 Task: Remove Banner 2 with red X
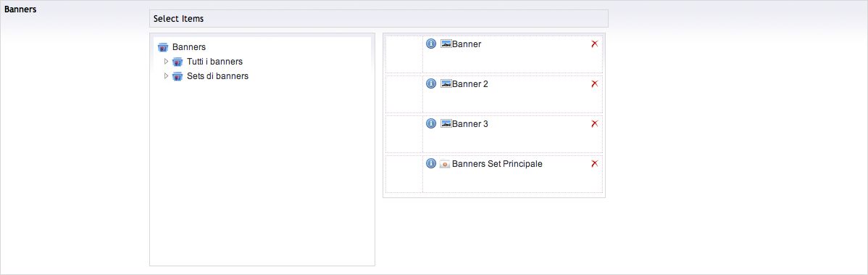coord(595,83)
